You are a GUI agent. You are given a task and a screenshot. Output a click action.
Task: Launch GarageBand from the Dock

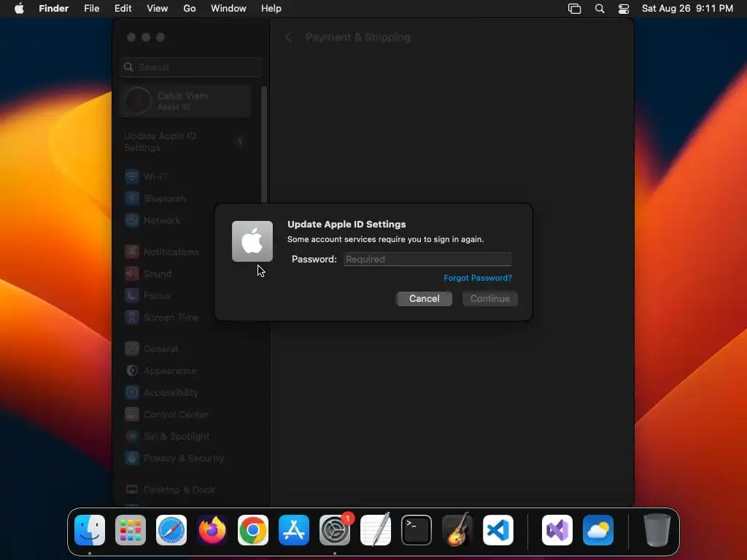tap(457, 530)
